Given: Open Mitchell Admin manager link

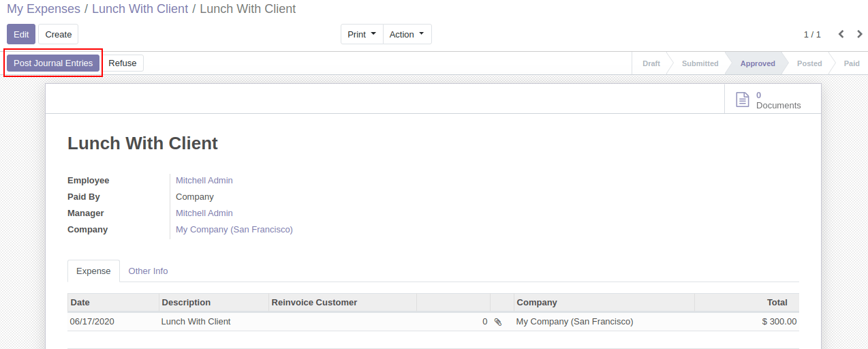Looking at the screenshot, I should coord(204,213).
